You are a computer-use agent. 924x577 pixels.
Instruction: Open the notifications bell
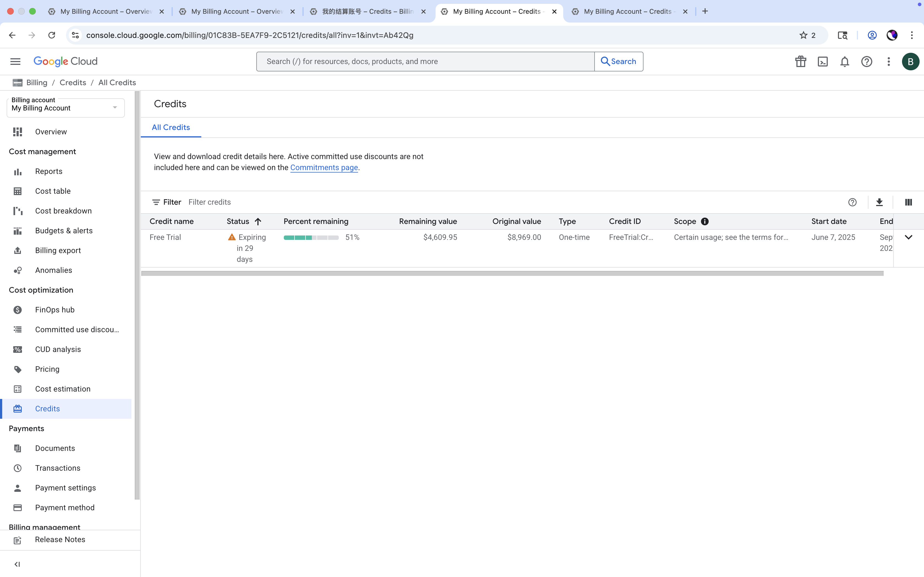tap(844, 61)
